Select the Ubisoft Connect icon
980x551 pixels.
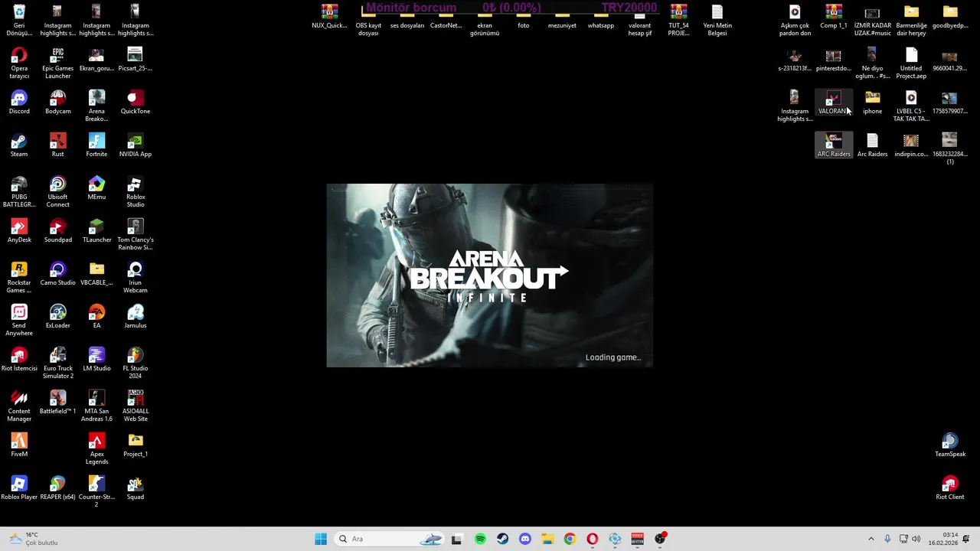pos(58,191)
